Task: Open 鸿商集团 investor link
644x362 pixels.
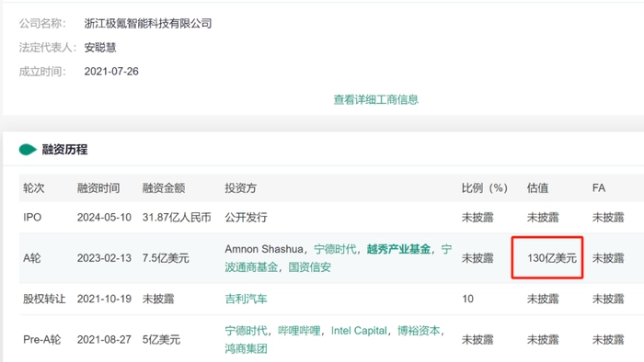Action: [x=246, y=349]
